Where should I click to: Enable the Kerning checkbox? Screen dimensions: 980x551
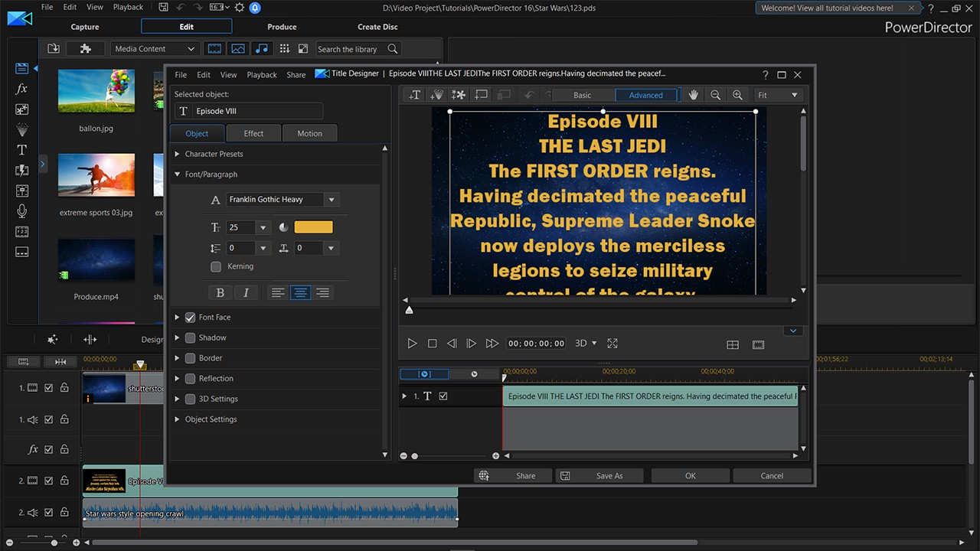[216, 266]
